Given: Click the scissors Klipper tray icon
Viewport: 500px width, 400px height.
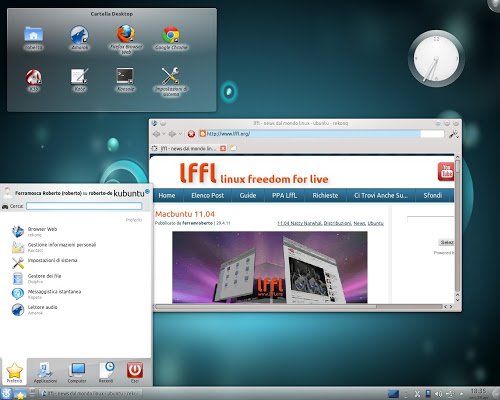Looking at the screenshot, I should click(x=417, y=394).
